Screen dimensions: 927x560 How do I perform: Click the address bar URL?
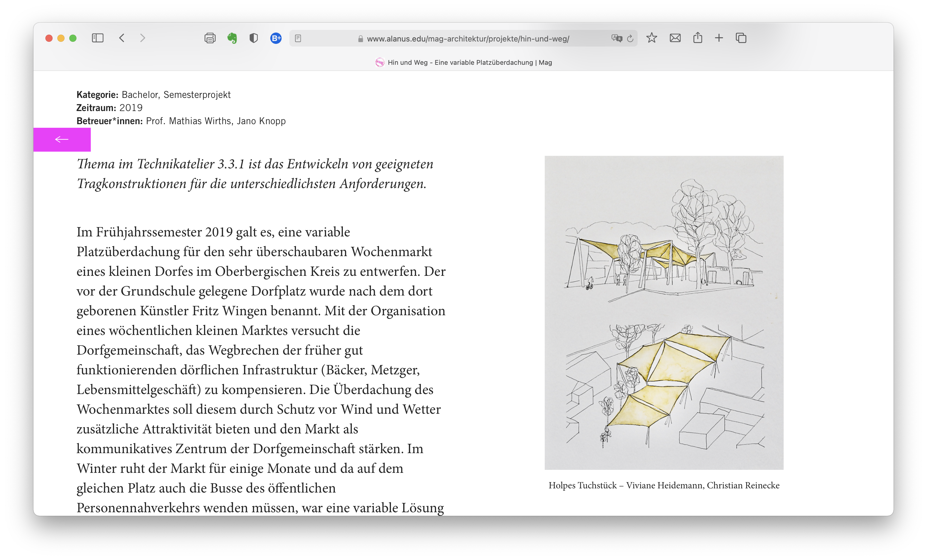[468, 39]
